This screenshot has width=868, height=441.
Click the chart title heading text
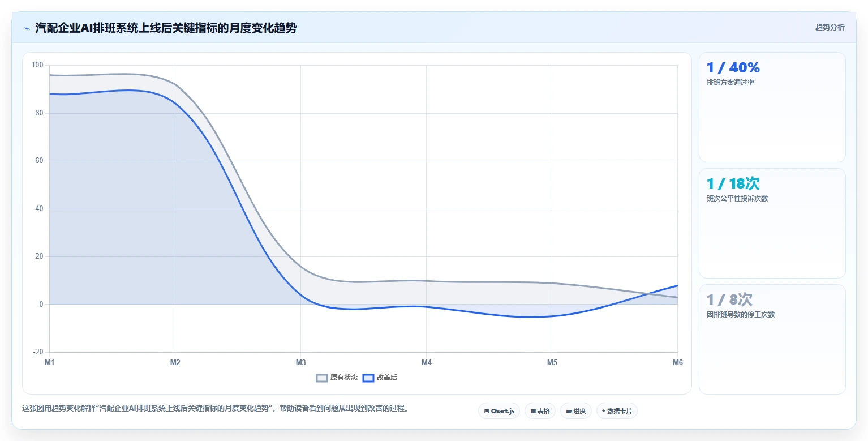pyautogui.click(x=166, y=28)
